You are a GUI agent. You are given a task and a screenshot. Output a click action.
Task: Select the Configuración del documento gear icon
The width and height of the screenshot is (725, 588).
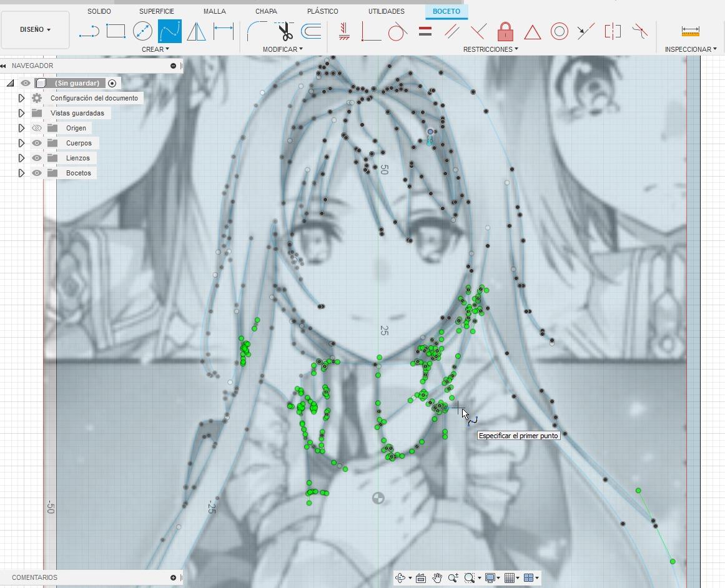36,98
